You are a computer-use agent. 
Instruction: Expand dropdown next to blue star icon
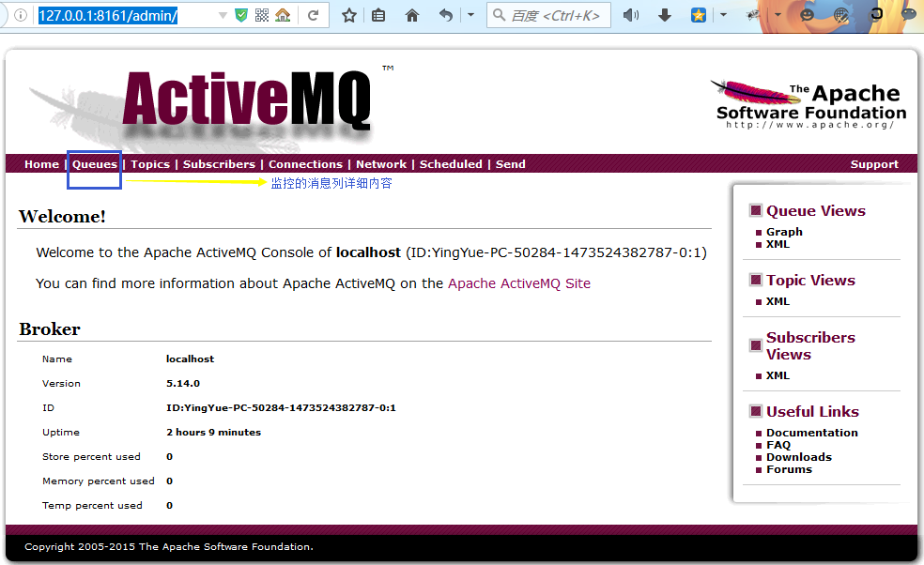click(723, 15)
